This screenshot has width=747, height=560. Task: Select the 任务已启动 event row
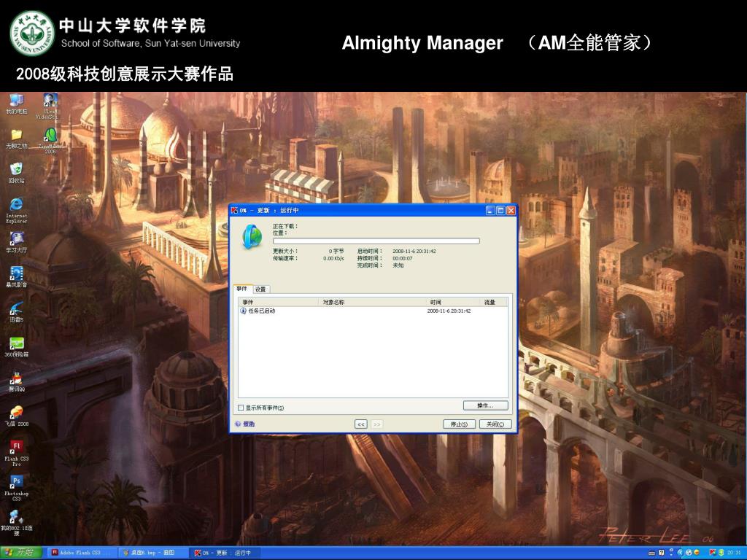(373, 311)
